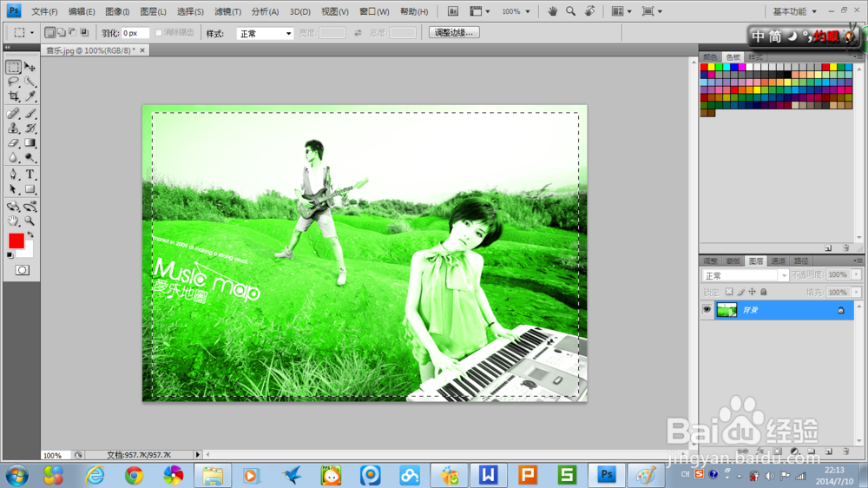The image size is (868, 488).
Task: Open 不透明度 slider arrow
Action: tap(857, 274)
